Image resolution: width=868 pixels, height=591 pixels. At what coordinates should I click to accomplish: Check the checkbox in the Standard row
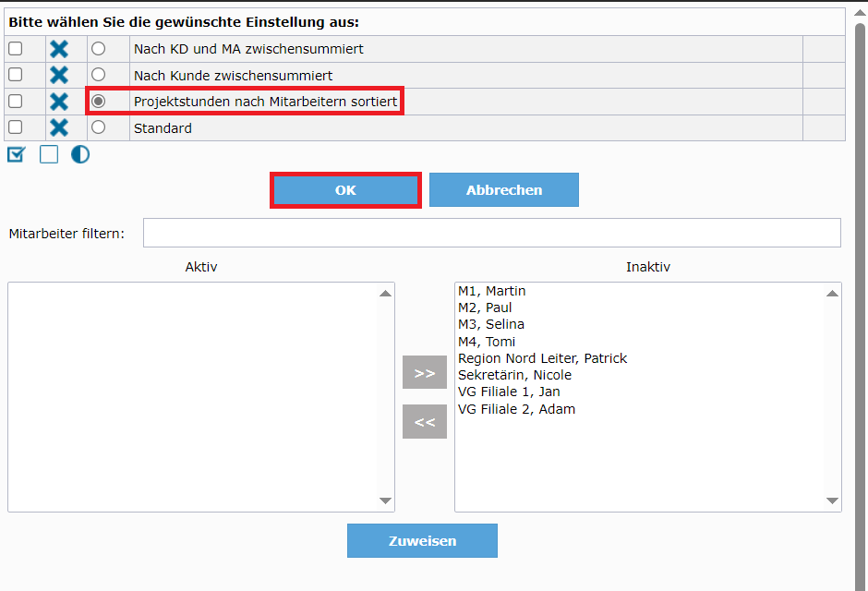[15, 127]
